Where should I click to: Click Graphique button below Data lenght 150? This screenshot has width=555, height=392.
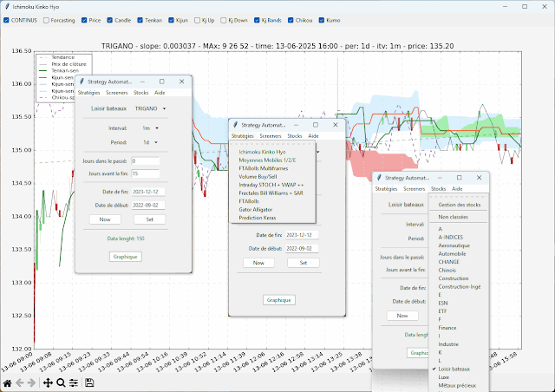(126, 257)
